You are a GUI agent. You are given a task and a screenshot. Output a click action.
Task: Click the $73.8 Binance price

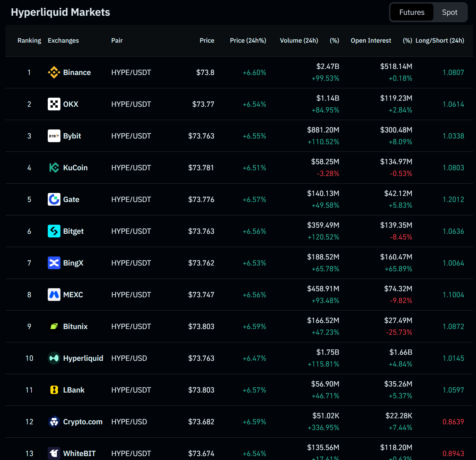[205, 72]
